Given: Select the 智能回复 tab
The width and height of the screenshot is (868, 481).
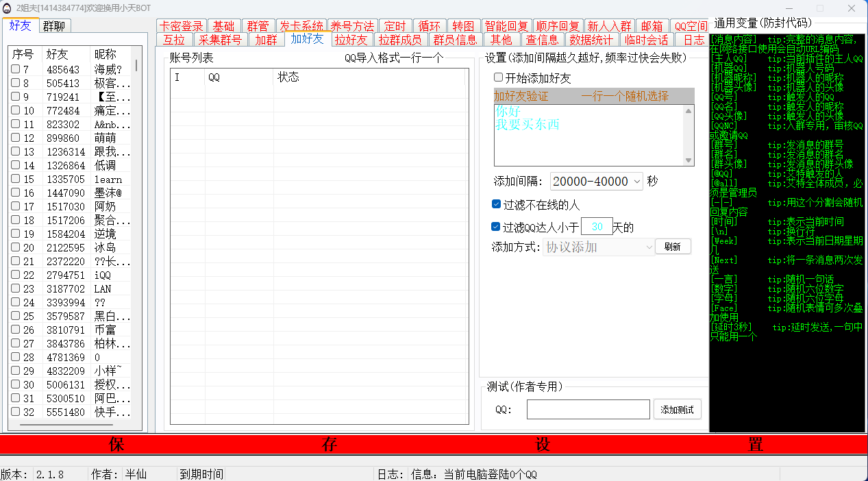Looking at the screenshot, I should (x=506, y=26).
